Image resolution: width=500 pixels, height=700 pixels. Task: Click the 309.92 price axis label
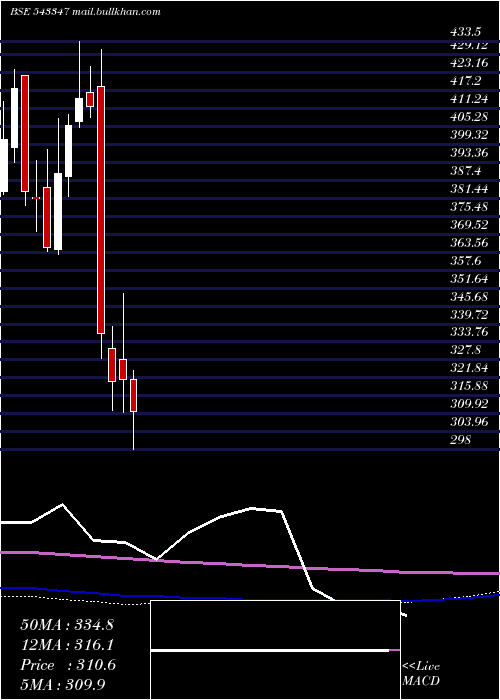[x=469, y=404]
